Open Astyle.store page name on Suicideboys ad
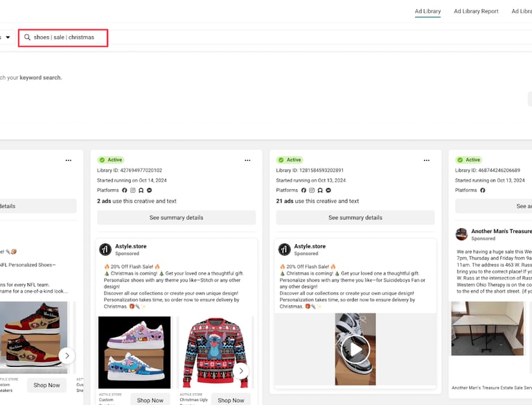This screenshot has height=405, width=532. (310, 246)
